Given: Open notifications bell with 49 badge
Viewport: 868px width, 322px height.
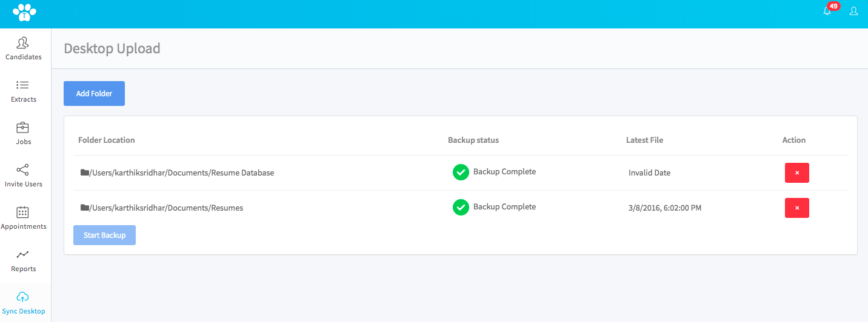Looking at the screenshot, I should click(x=827, y=11).
